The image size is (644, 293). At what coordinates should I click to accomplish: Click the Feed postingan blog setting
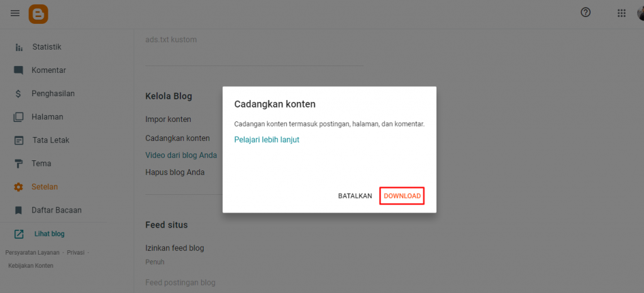tap(180, 282)
